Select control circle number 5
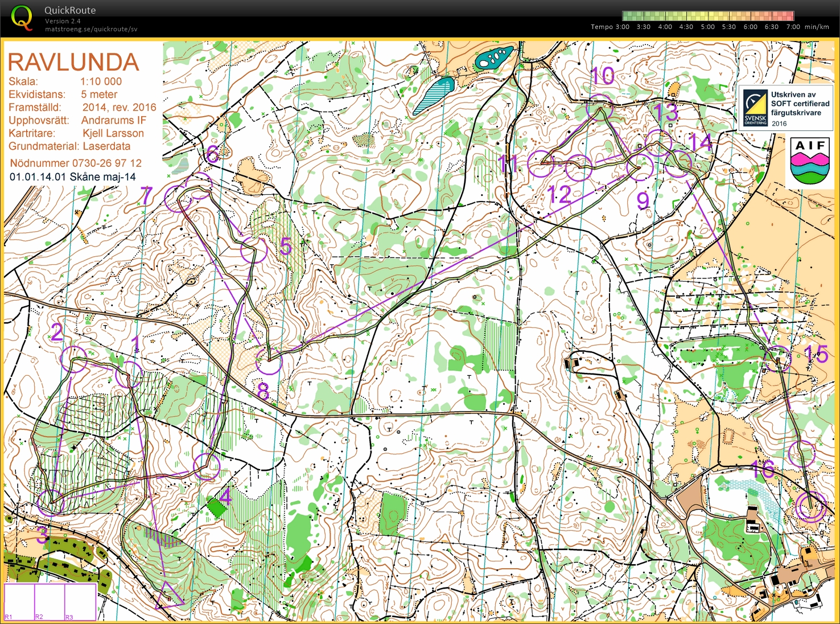Image resolution: width=840 pixels, height=624 pixels. tap(254, 249)
